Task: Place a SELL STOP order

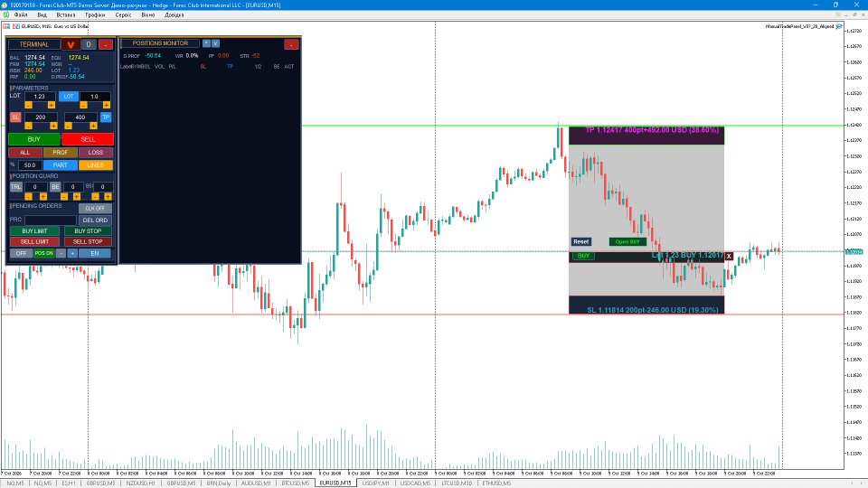Action: (88, 242)
